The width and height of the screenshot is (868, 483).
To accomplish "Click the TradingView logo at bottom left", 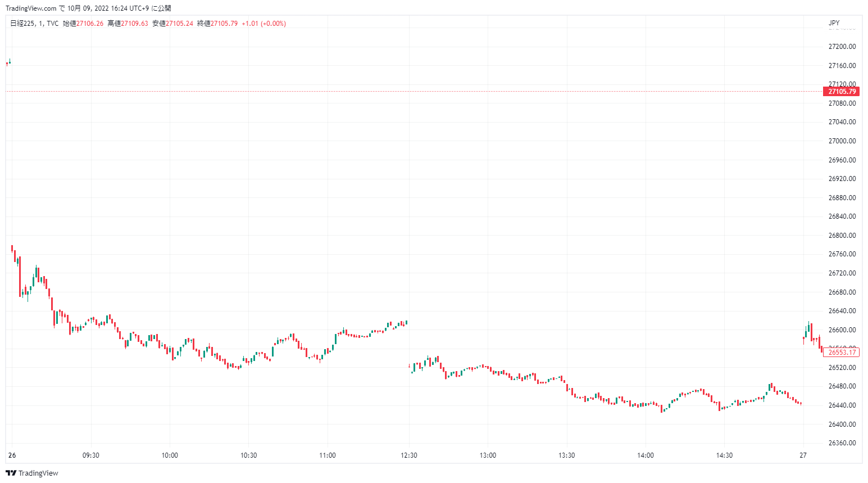I will 32,473.
